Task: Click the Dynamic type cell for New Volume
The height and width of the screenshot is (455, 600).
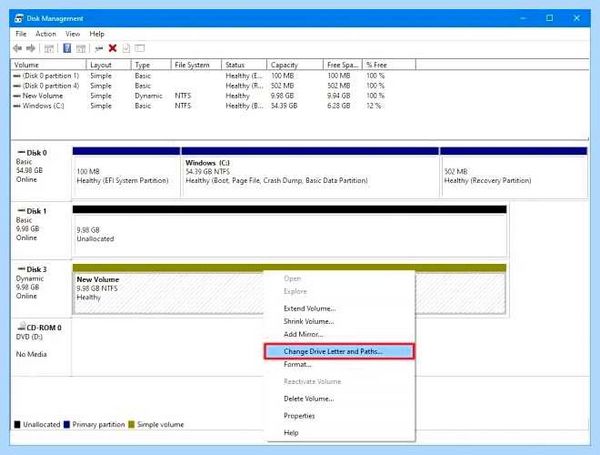Action: tap(148, 96)
